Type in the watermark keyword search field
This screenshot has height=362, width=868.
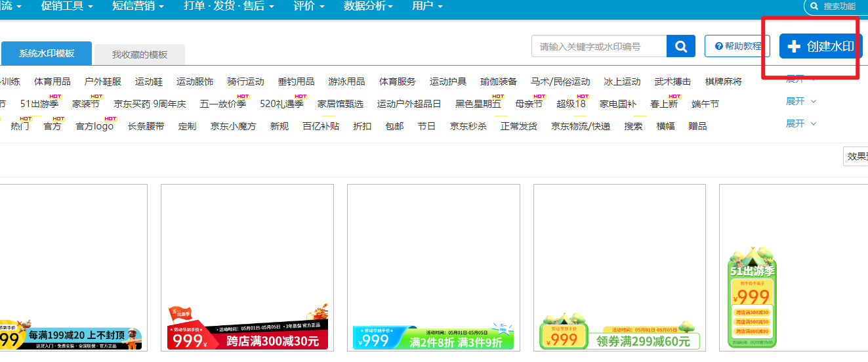pyautogui.click(x=598, y=47)
